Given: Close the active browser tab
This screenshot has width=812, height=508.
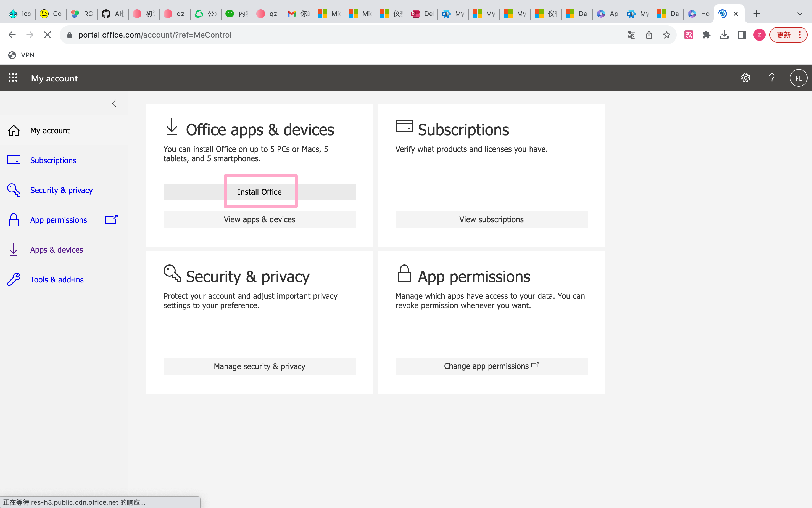Looking at the screenshot, I should pyautogui.click(x=736, y=14).
